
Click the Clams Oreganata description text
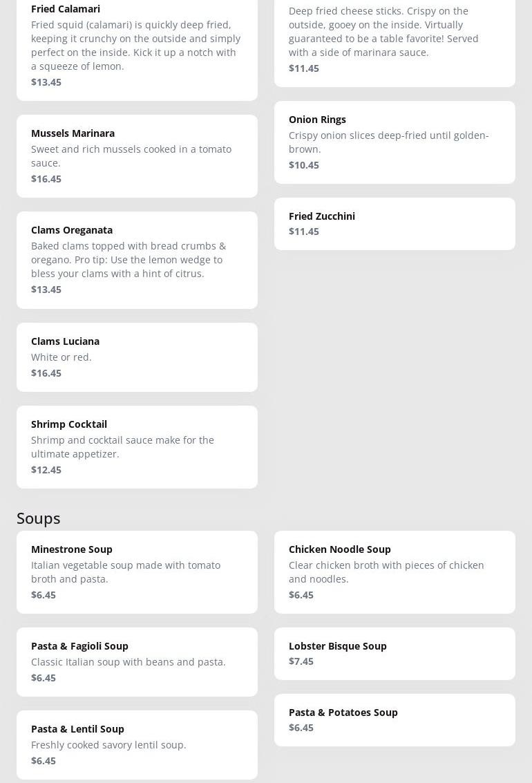click(x=129, y=260)
